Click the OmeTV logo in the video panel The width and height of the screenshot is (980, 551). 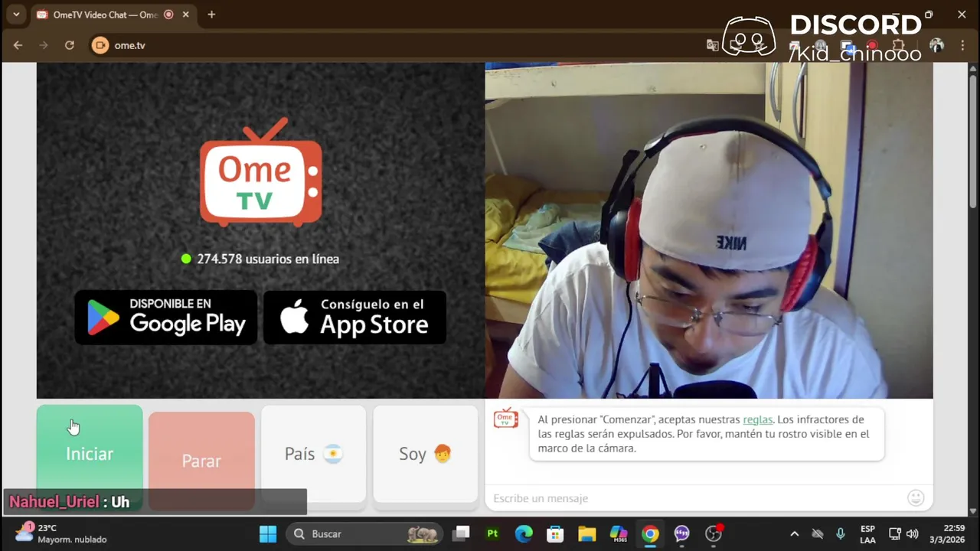261,172
